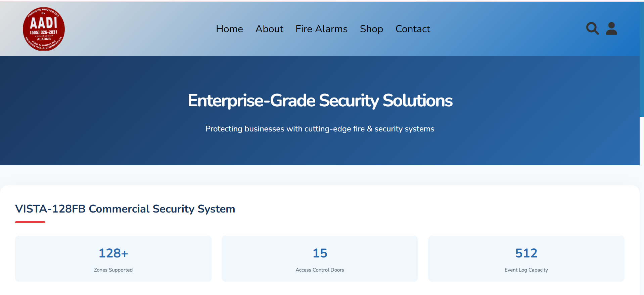Viewport: 644px width, 295px height.
Task: Click the page vertical scrollbar thumb
Action: point(642,60)
